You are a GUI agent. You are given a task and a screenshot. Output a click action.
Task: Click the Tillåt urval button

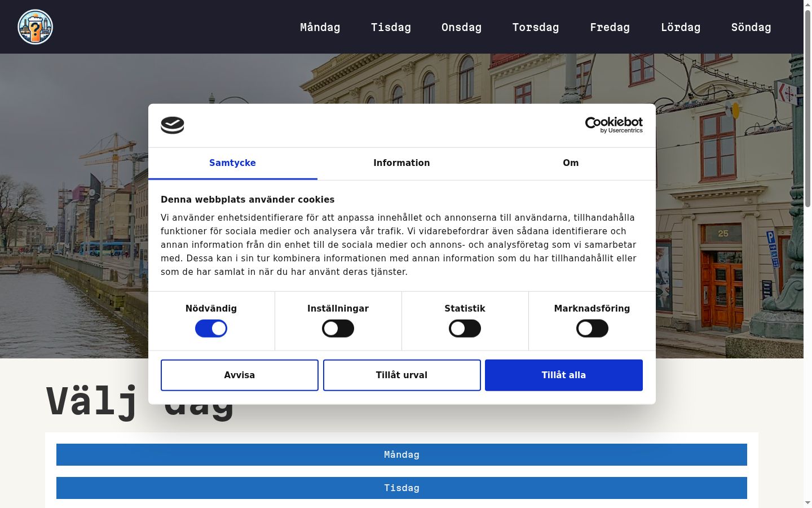402,375
